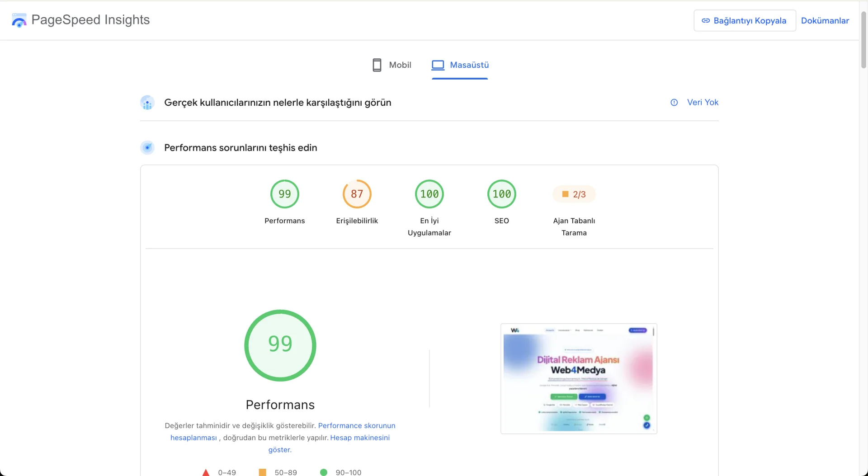Click the Veri Yok link
Screen dimensions: 868x476
click(x=703, y=103)
